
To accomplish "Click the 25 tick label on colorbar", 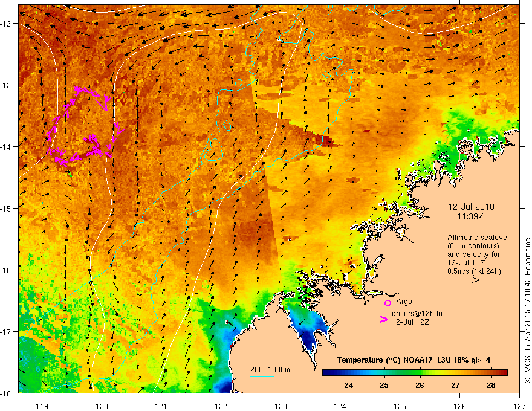I will click(x=384, y=386).
